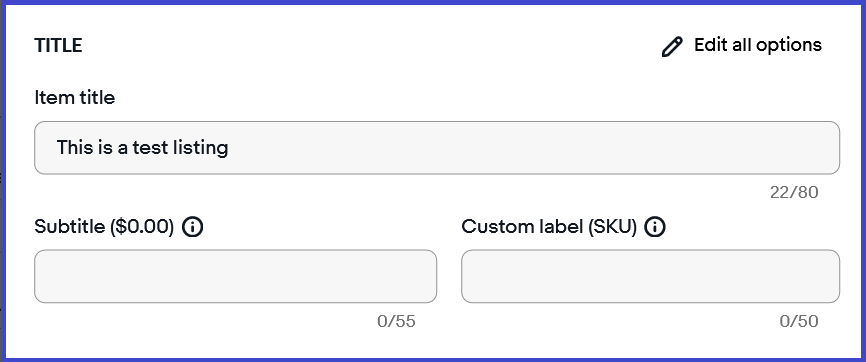The image size is (866, 362).
Task: Click the '$0.00' price in Subtitle label
Action: coord(142,227)
